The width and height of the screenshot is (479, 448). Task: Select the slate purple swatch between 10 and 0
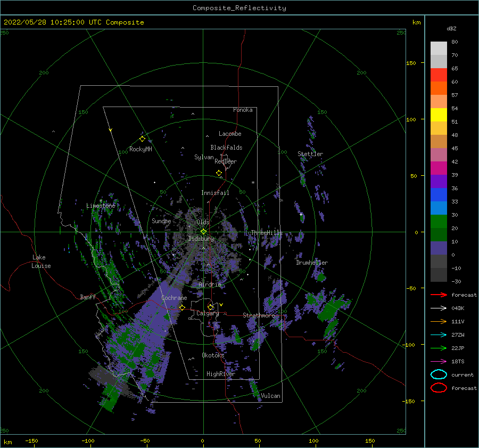point(439,248)
